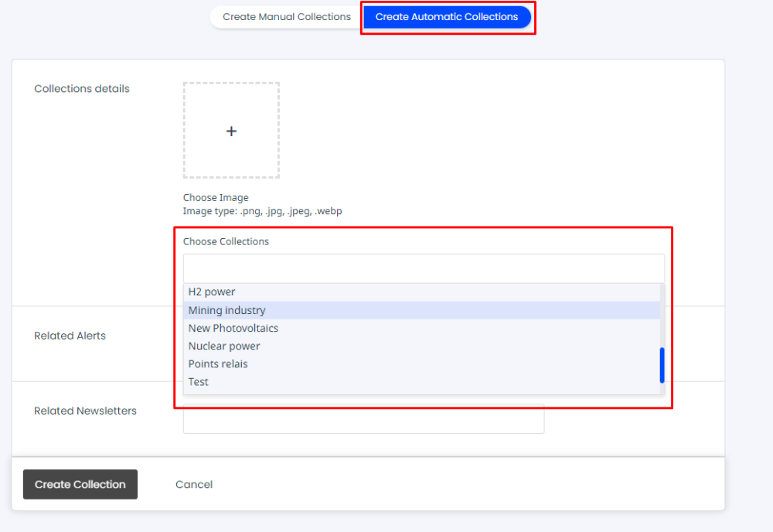Click the Create Collection button
Screen dimensions: 773x532
(x=80, y=484)
